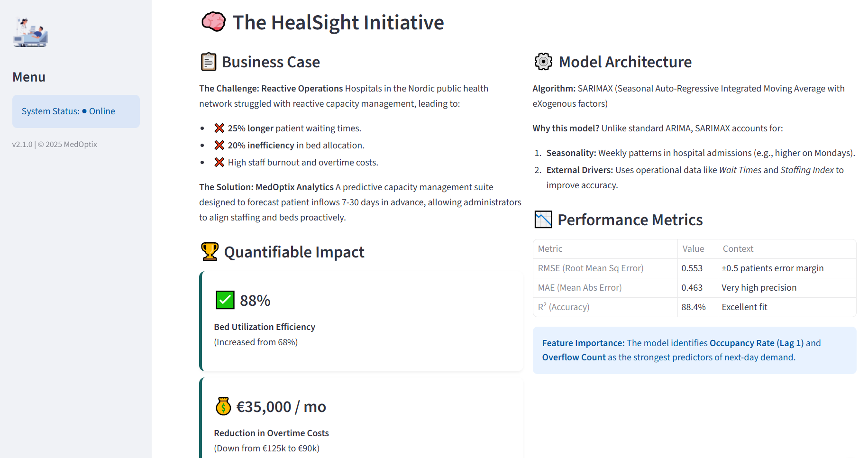Click the clipboard icon next to Business Case
868x458 pixels.
209,62
